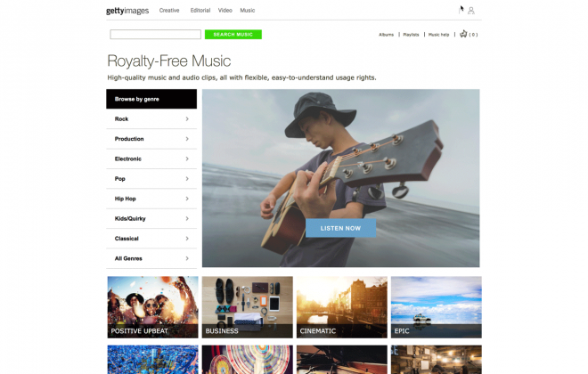Expand the Electronic genre chevron
Image resolution: width=588 pixels, height=374 pixels.
click(x=187, y=159)
